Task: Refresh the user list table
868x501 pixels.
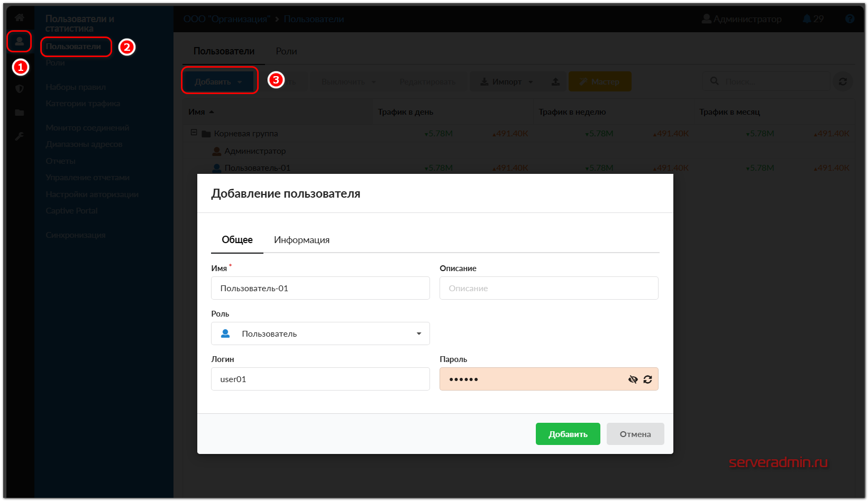Action: point(843,81)
